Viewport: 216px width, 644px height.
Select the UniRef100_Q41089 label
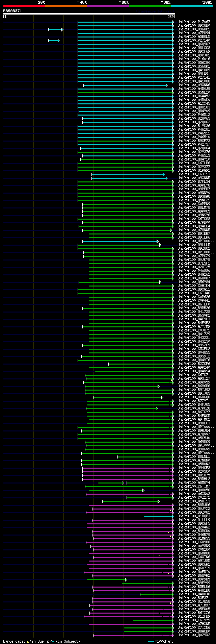click(194, 70)
